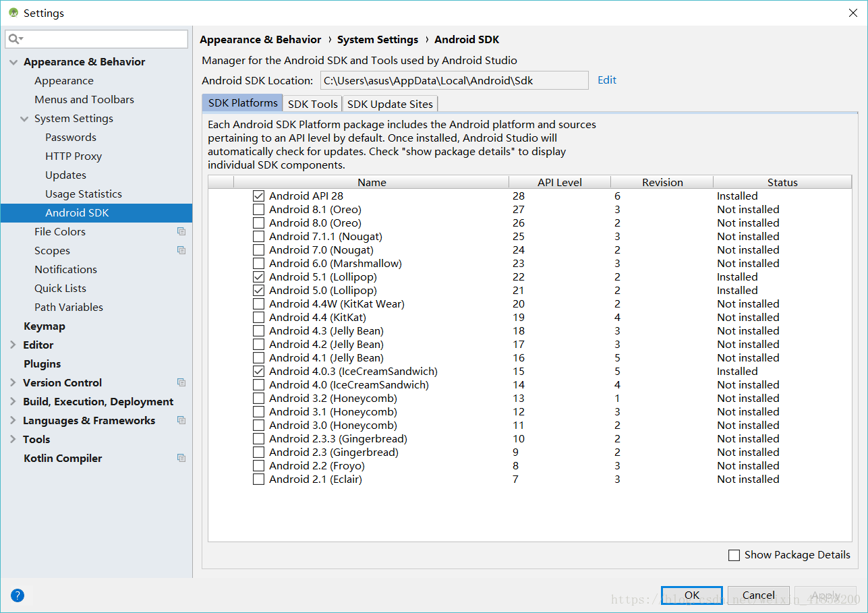Open Plugins settings page
868x613 pixels.
(42, 364)
